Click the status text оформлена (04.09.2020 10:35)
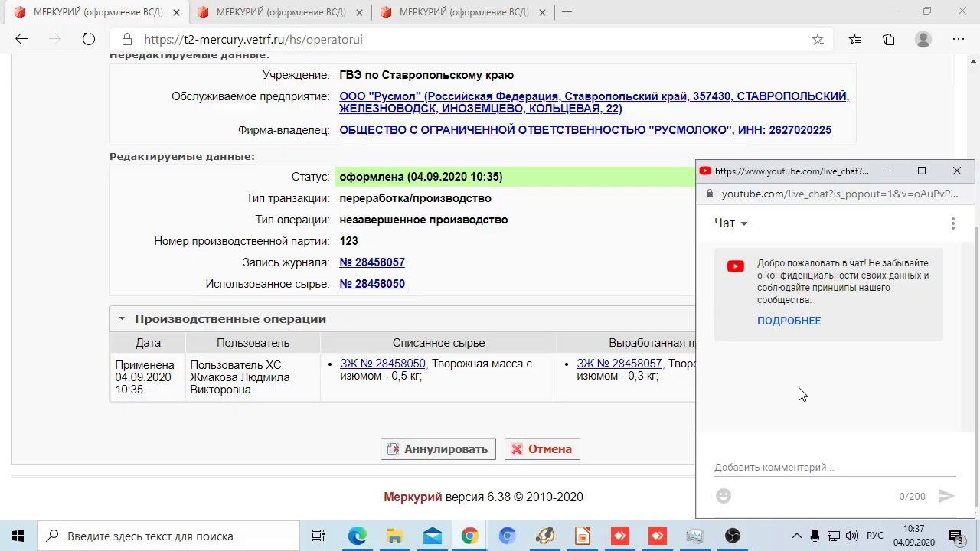 [421, 177]
